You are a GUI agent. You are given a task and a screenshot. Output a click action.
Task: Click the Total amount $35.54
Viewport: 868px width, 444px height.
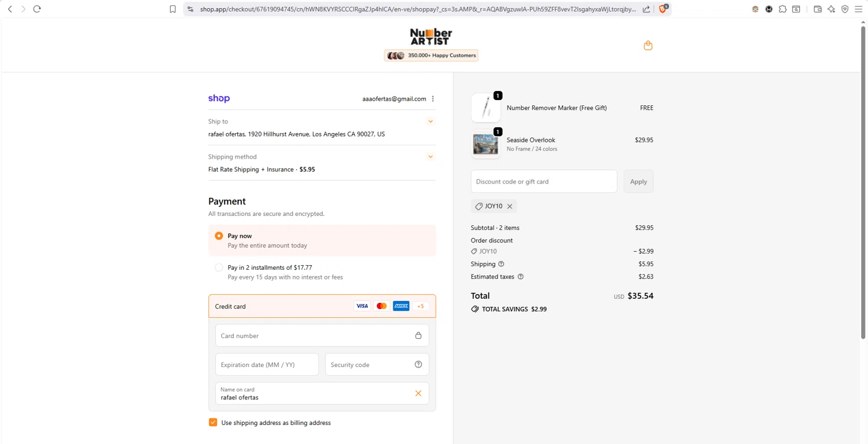click(x=641, y=296)
